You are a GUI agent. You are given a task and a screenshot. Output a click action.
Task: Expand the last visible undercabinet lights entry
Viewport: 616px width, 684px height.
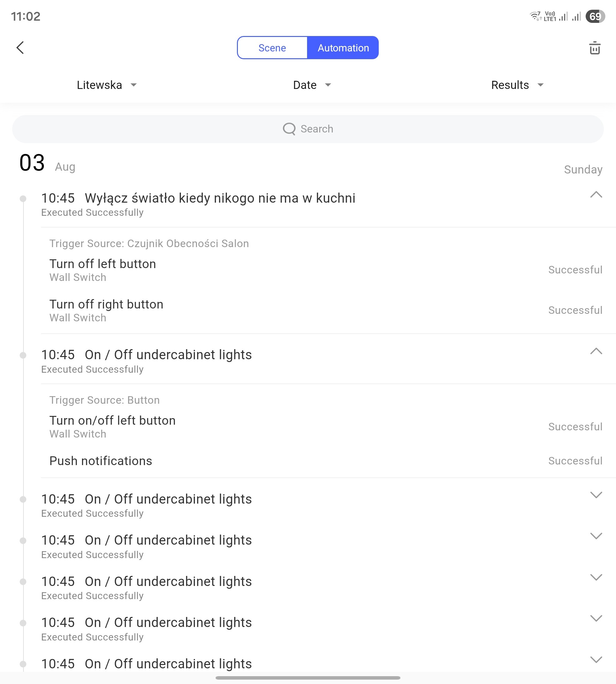point(596,660)
